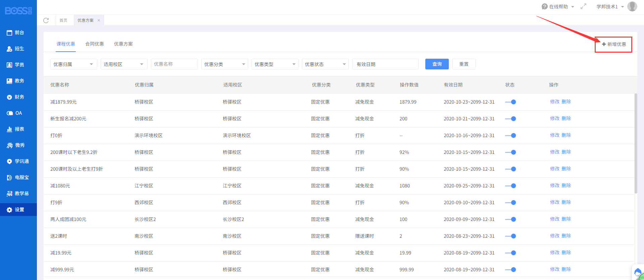Open the 学讯通 sidebar icon
644x280 pixels.
(x=9, y=162)
